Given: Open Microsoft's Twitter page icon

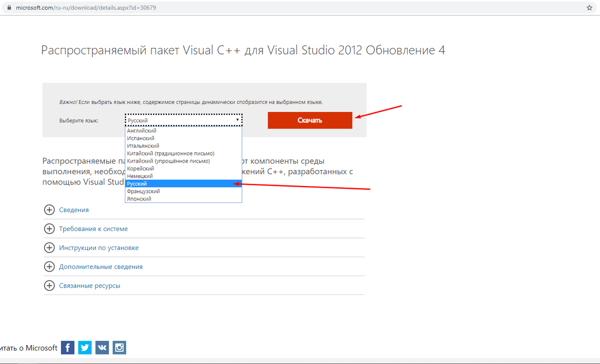Looking at the screenshot, I should [85, 347].
